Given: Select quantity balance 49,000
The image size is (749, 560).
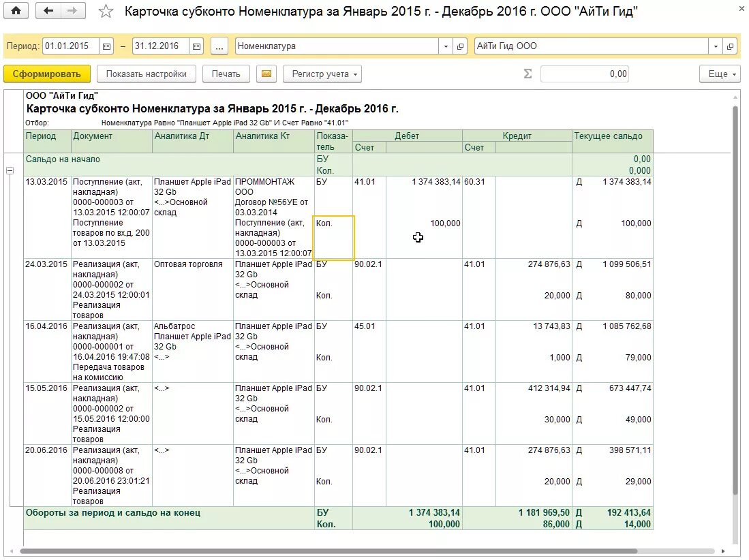Looking at the screenshot, I should 638,420.
